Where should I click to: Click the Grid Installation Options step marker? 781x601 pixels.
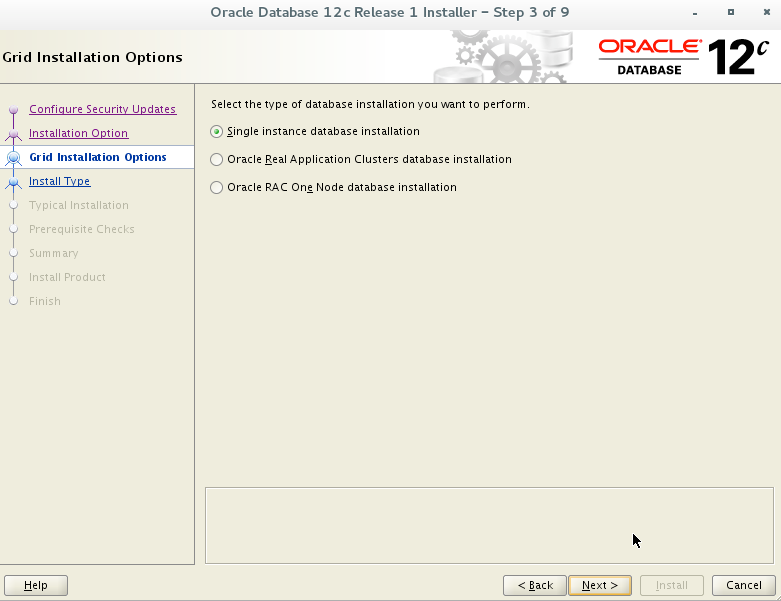tap(13, 158)
